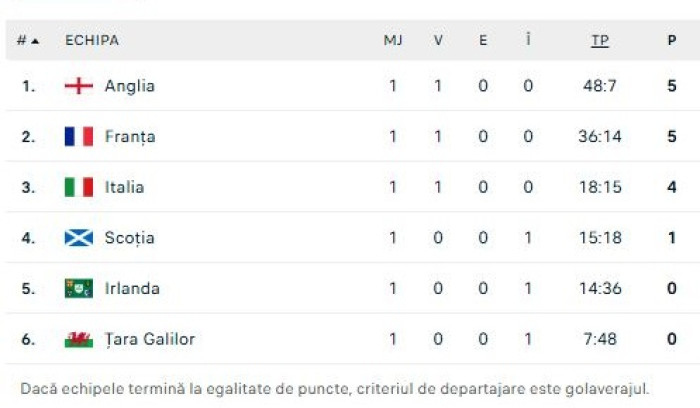The height and width of the screenshot is (408, 700).
Task: Open the Anglia team link
Action: tap(130, 86)
